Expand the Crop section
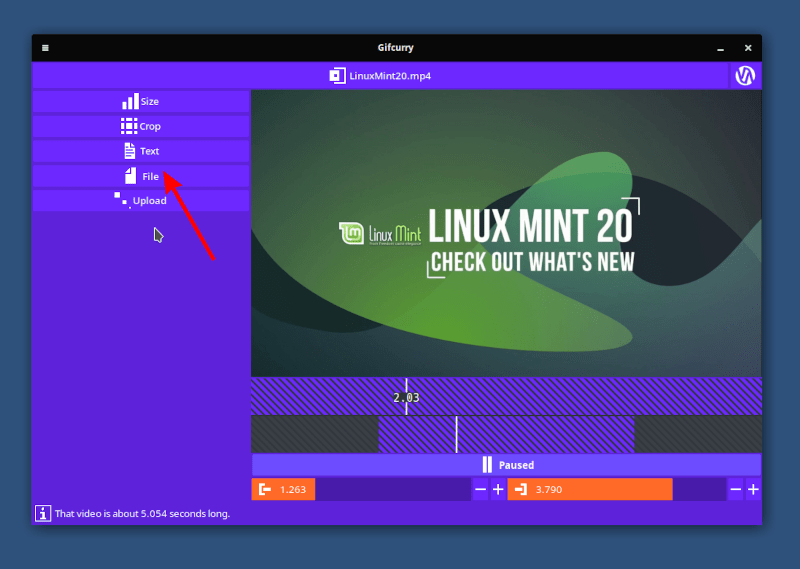 click(141, 126)
